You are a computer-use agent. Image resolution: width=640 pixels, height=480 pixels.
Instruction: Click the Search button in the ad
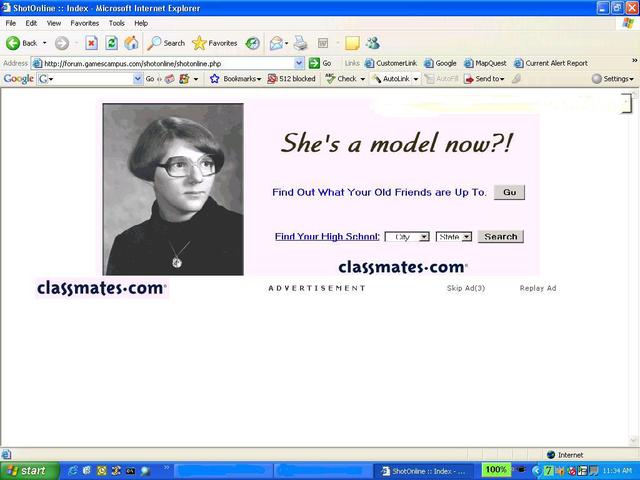coord(501,236)
